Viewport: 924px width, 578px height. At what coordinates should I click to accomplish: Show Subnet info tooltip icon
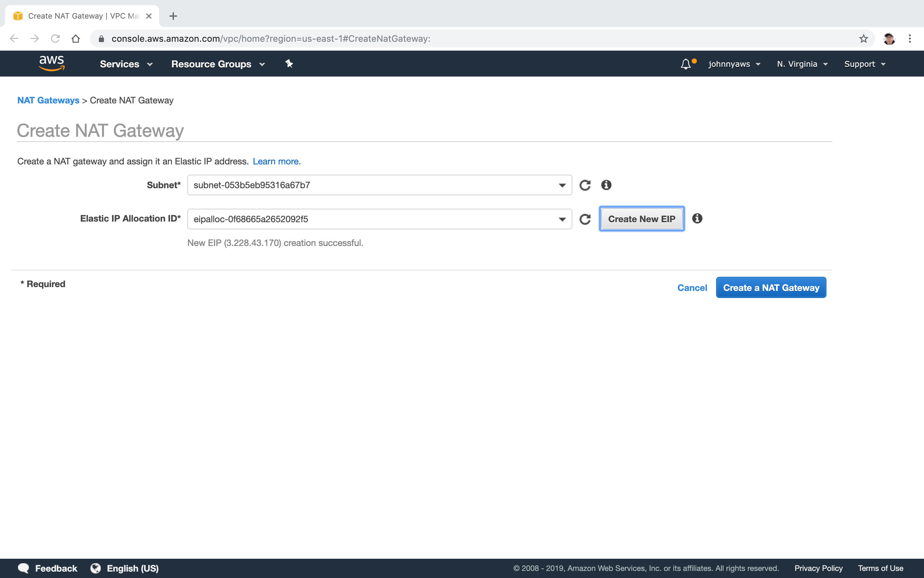point(606,185)
